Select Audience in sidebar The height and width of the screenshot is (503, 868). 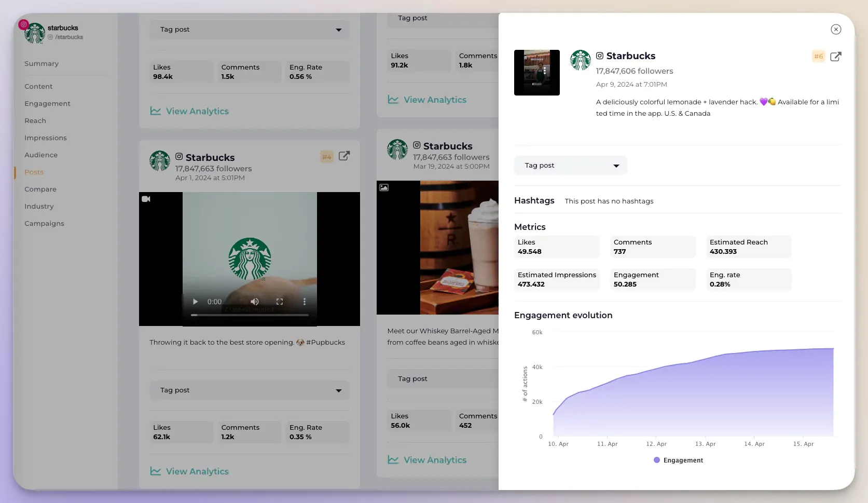(41, 155)
